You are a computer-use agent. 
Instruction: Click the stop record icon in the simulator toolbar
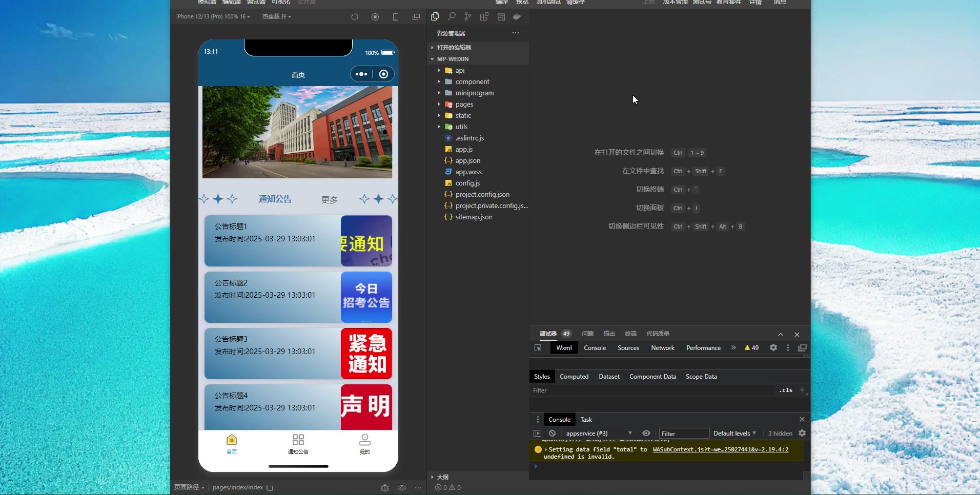pyautogui.click(x=375, y=17)
